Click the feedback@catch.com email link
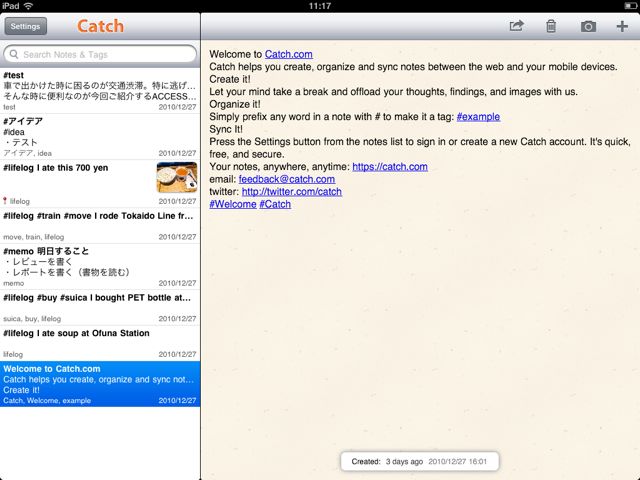640x480 pixels. (287, 179)
